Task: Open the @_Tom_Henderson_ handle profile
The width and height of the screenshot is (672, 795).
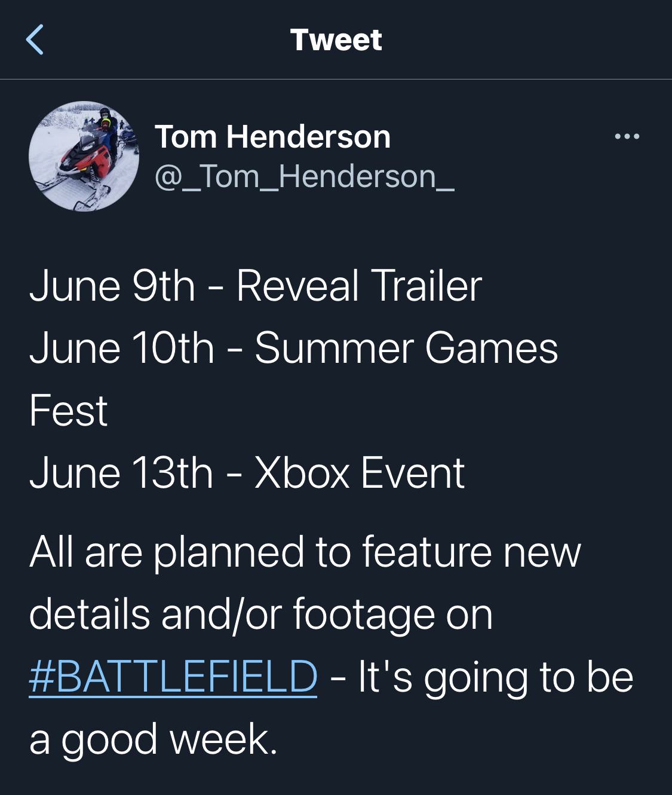Action: click(305, 177)
